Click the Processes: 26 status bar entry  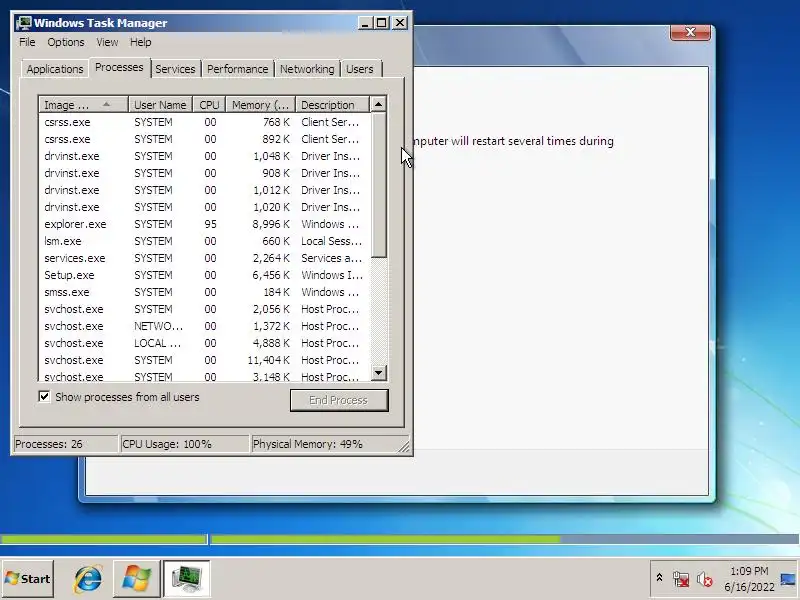(x=66, y=444)
